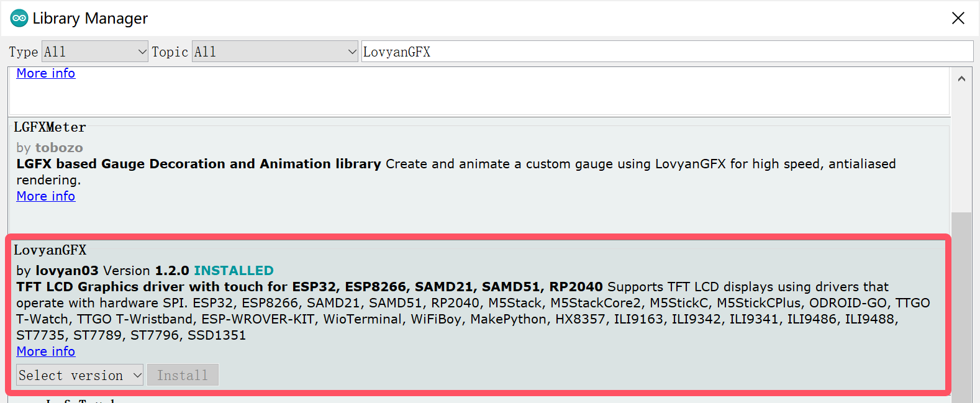Image resolution: width=980 pixels, height=403 pixels.
Task: Click the Library Manager window title text
Action: [x=90, y=19]
